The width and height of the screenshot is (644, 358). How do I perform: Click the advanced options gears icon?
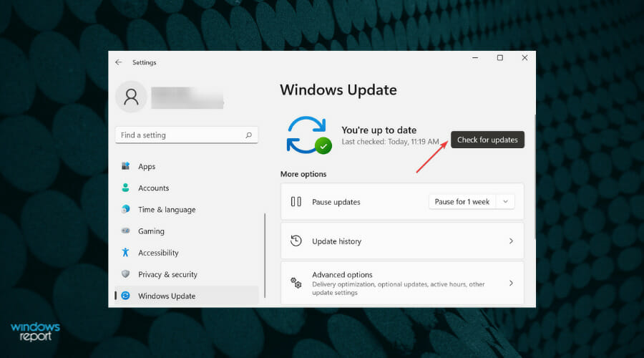296,283
